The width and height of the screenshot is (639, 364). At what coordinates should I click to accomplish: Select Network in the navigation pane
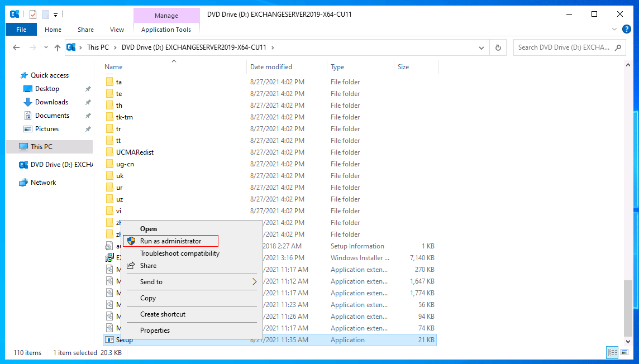coord(43,183)
